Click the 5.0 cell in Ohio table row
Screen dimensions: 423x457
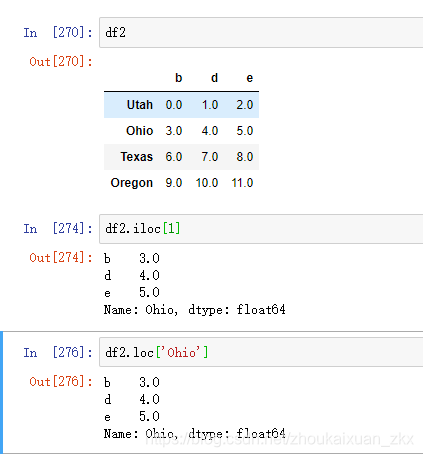[x=245, y=131]
